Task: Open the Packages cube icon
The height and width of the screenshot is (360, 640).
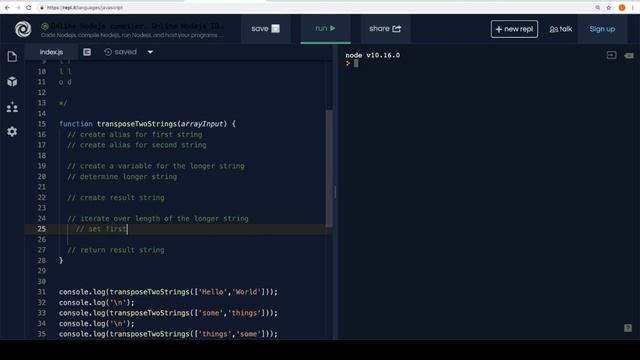Action: click(x=12, y=82)
